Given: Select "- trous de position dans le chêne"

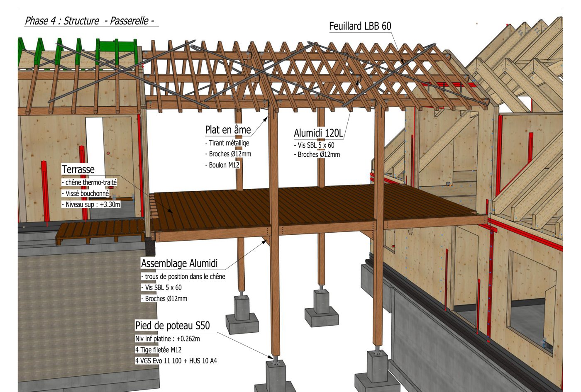Looking at the screenshot, I should (183, 277).
